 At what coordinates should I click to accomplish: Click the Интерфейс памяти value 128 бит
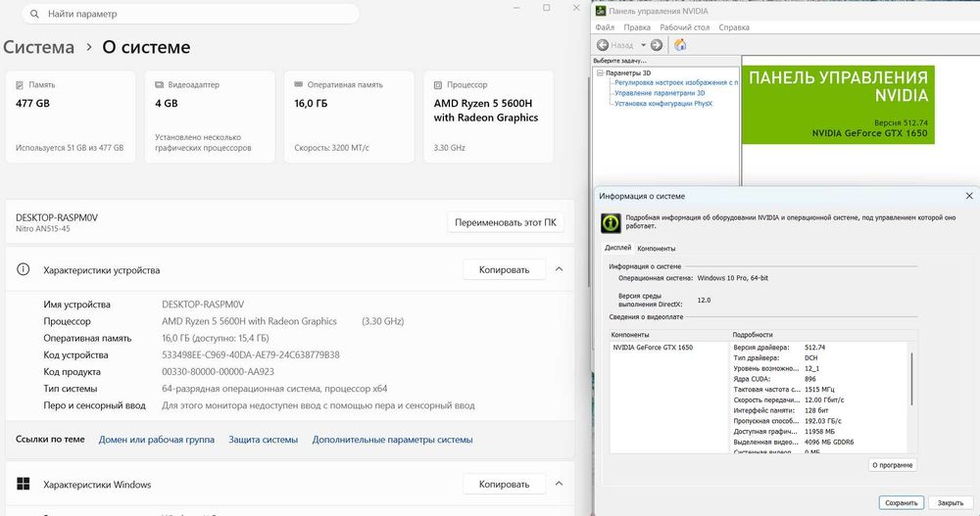(x=816, y=410)
